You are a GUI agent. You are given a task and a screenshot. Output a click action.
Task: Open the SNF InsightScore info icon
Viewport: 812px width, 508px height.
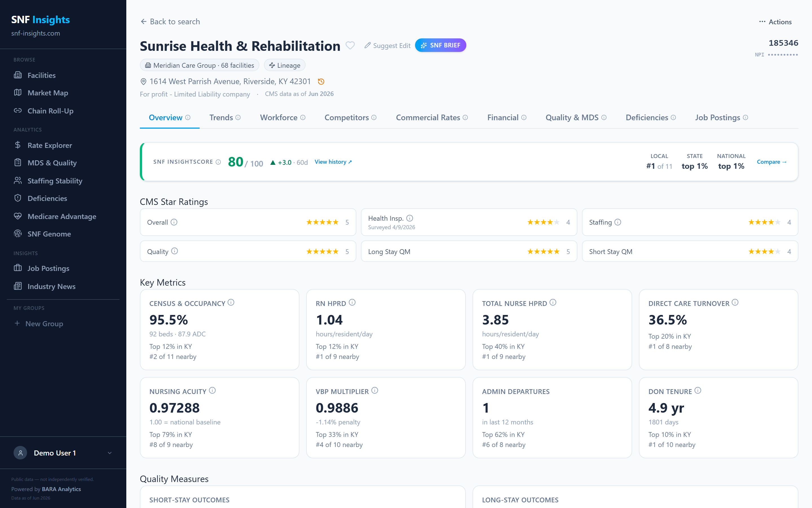coord(218,162)
